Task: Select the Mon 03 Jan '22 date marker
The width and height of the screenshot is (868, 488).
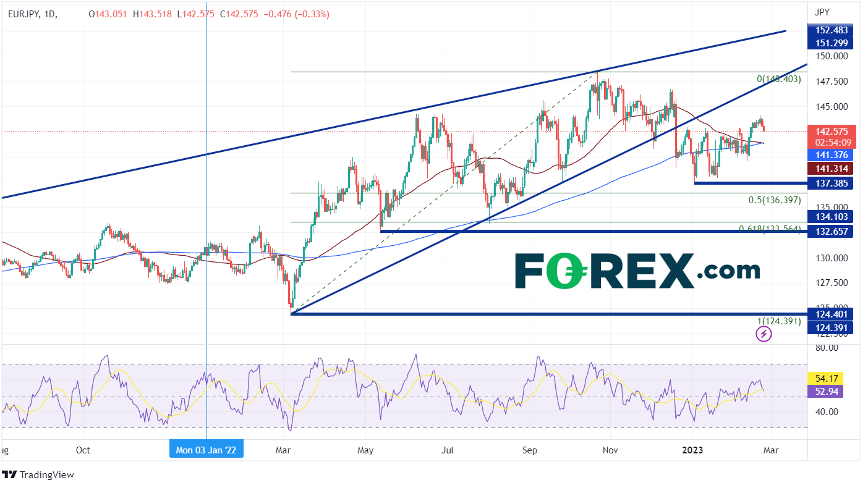Action: point(206,450)
